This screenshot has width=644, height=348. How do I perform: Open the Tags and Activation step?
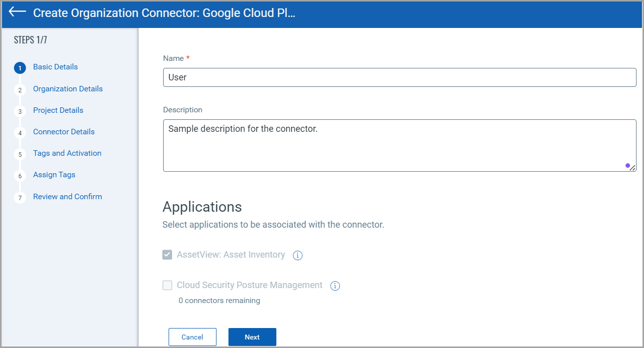[67, 153]
